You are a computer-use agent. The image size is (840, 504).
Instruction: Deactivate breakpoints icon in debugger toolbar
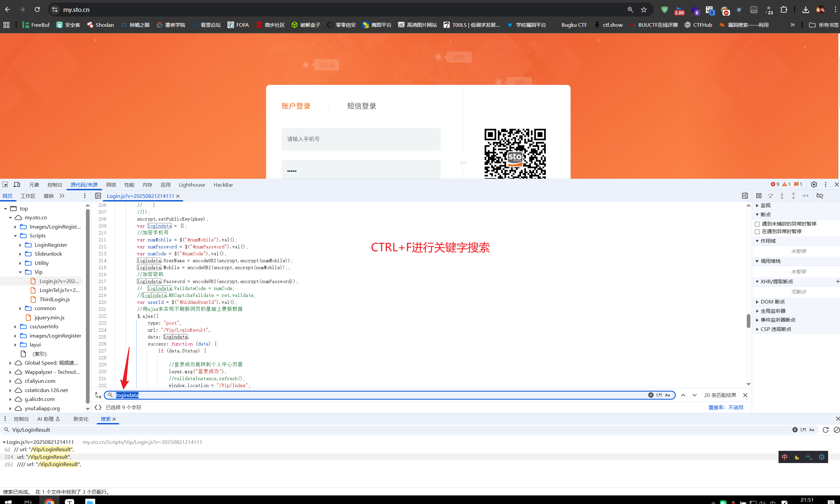(820, 196)
